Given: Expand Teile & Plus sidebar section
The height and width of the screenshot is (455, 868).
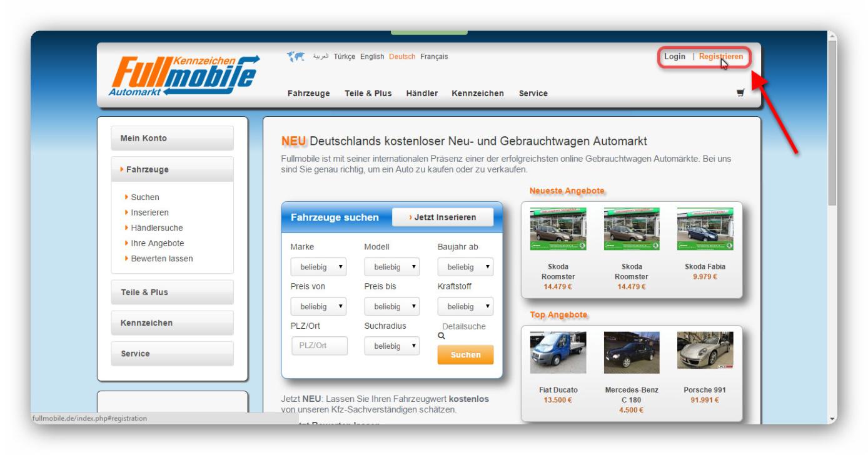Looking at the screenshot, I should 172,292.
